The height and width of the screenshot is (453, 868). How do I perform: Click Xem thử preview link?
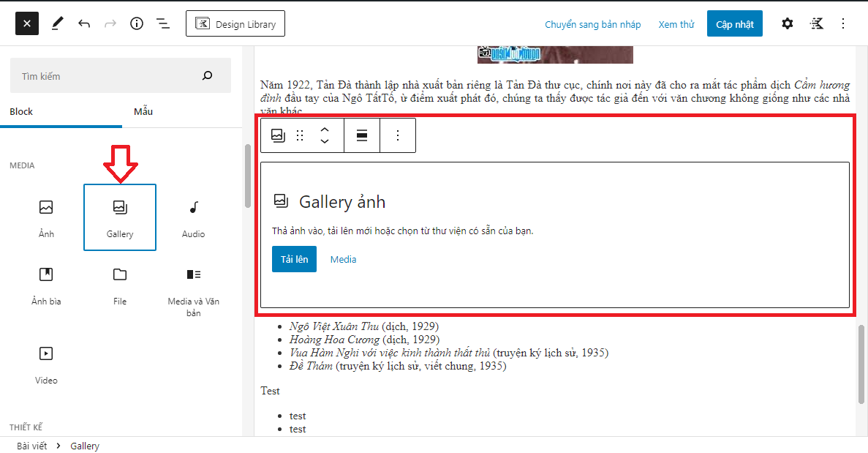tap(676, 24)
